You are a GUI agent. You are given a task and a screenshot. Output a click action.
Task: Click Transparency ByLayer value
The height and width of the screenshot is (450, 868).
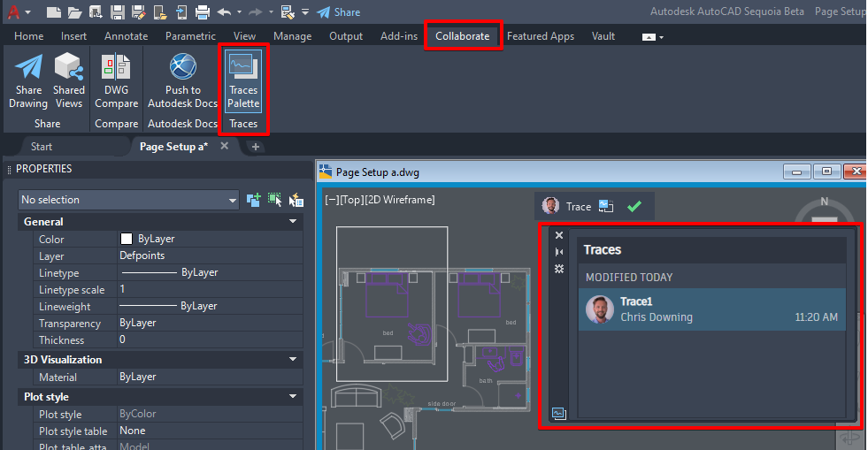coord(210,323)
